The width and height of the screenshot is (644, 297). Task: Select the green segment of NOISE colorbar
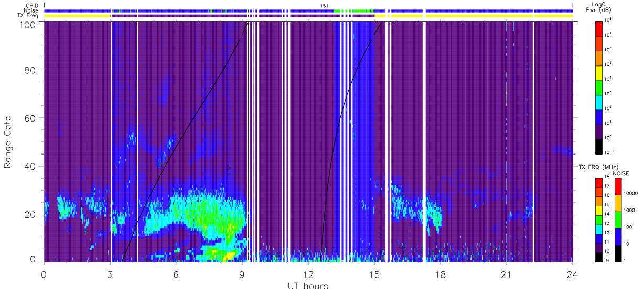pyautogui.click(x=618, y=219)
